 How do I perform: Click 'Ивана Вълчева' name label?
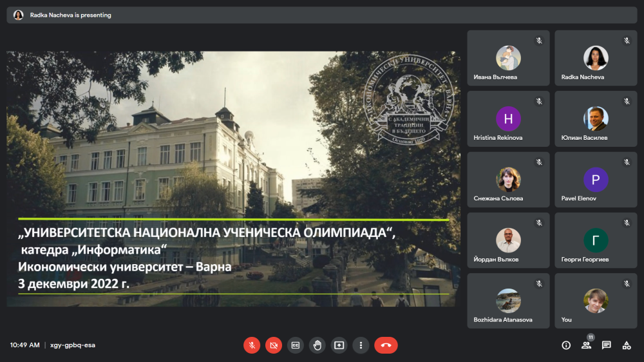tap(495, 77)
